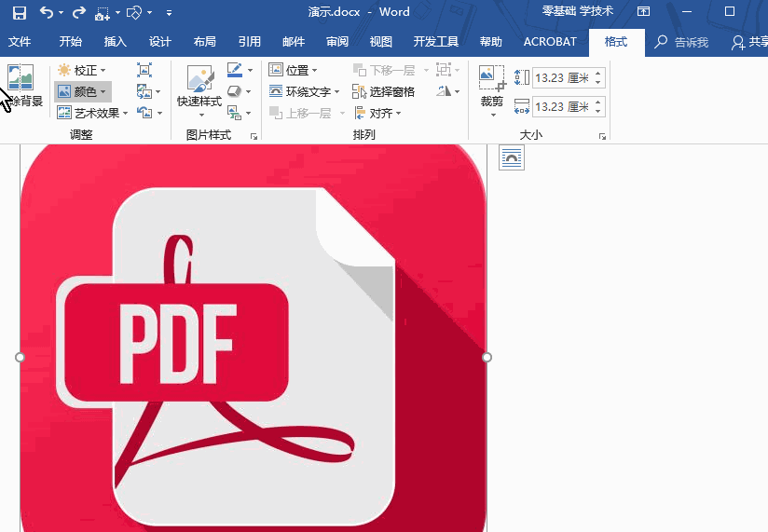The width and height of the screenshot is (768, 532).
Task: Open the 快速样式 quick styles gallery
Action: [x=199, y=91]
